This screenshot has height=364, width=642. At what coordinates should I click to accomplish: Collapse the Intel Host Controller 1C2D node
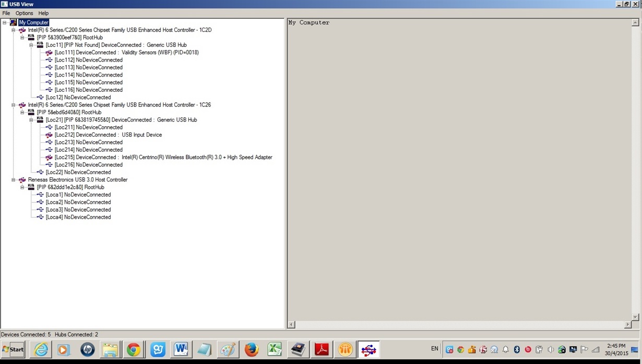pos(14,30)
